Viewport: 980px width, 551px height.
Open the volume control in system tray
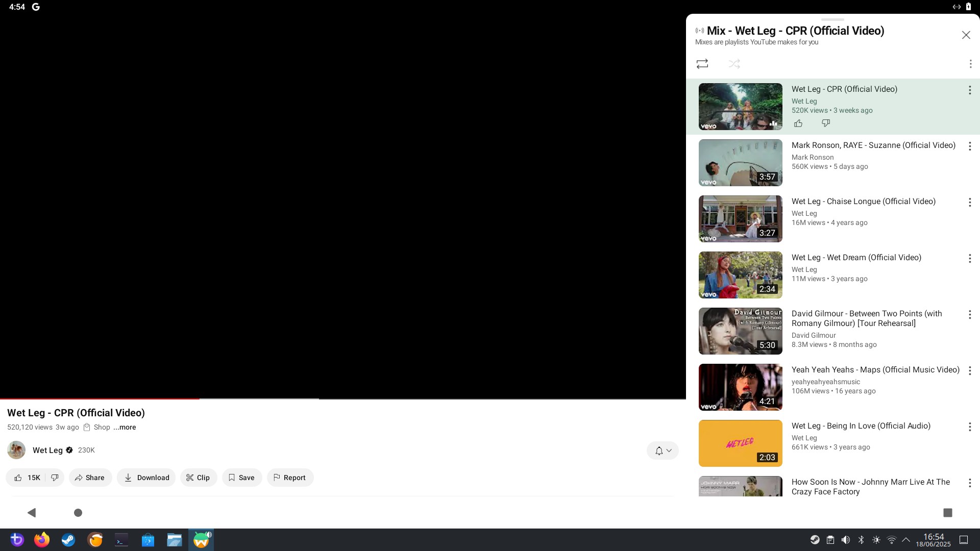846,540
